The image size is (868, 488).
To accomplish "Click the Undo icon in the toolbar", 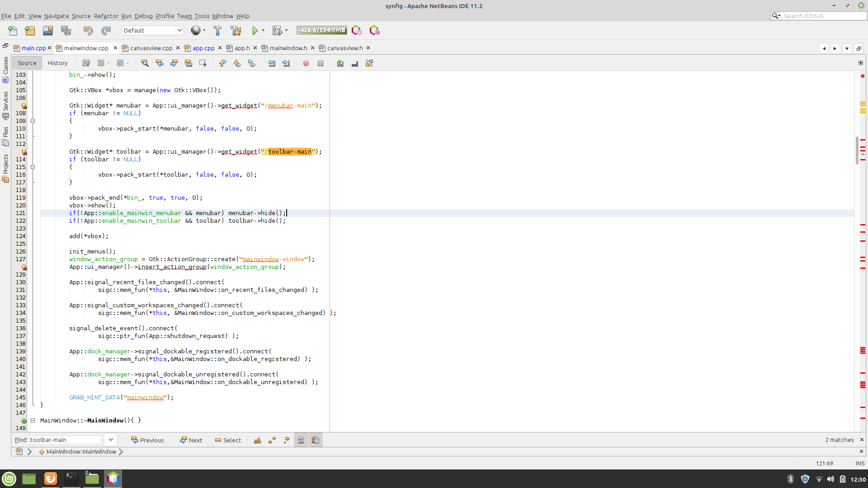I will (88, 30).
